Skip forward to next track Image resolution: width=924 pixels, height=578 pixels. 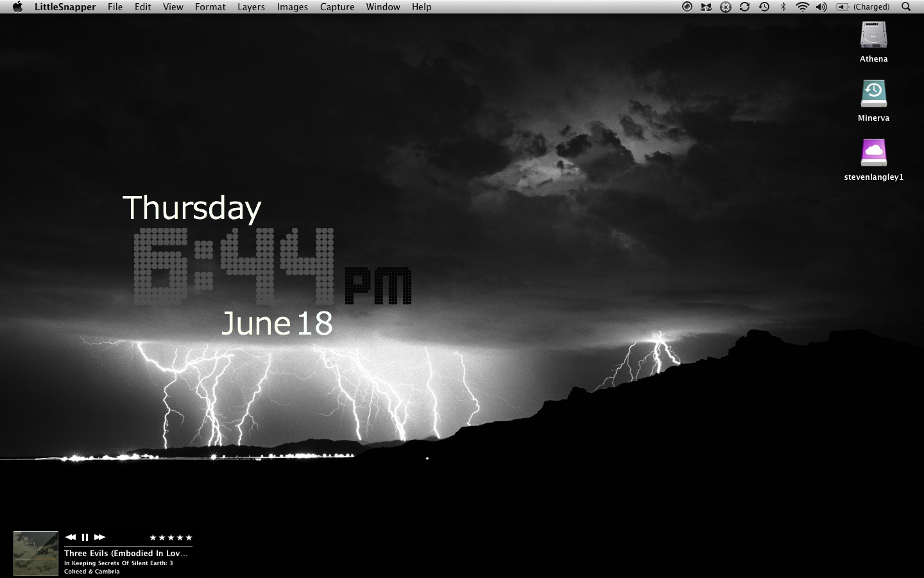(99, 537)
